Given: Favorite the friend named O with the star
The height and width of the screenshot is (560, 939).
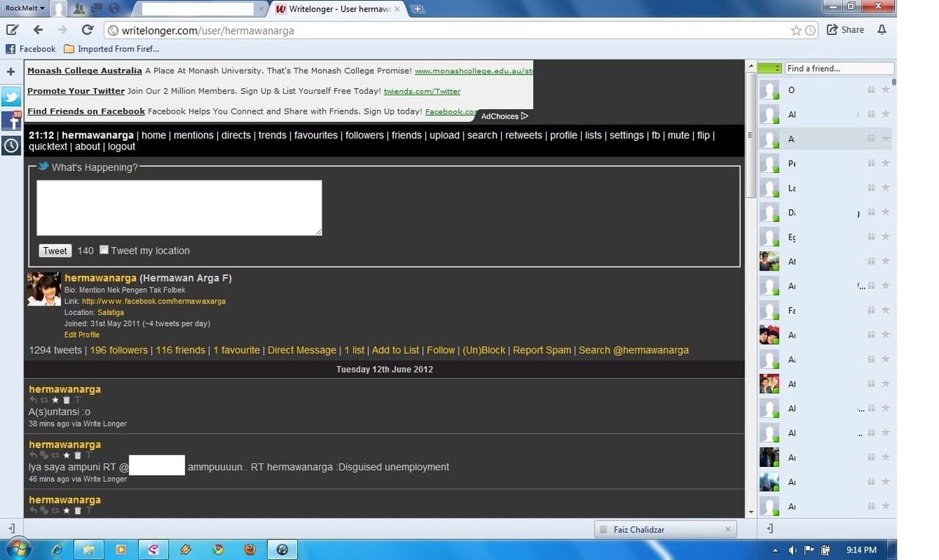Looking at the screenshot, I should [885, 90].
